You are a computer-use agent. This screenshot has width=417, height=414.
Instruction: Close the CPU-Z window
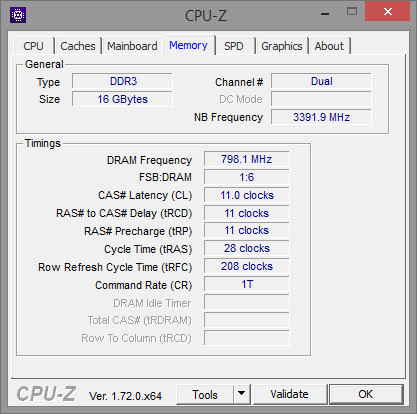[x=388, y=12]
